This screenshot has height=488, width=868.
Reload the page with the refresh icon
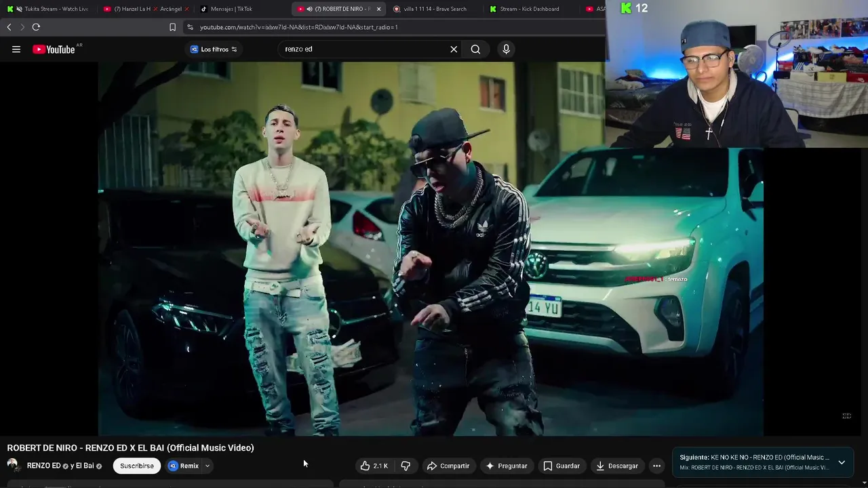36,27
